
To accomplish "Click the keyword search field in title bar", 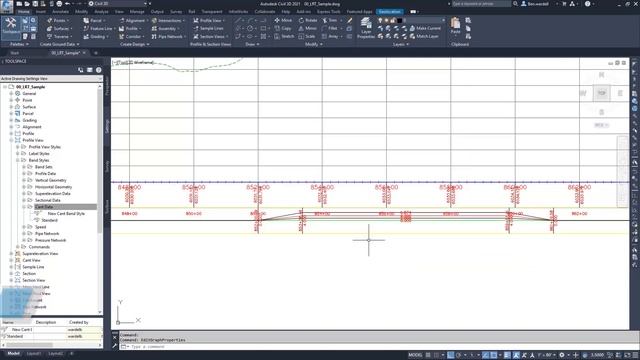I will tap(481, 4).
